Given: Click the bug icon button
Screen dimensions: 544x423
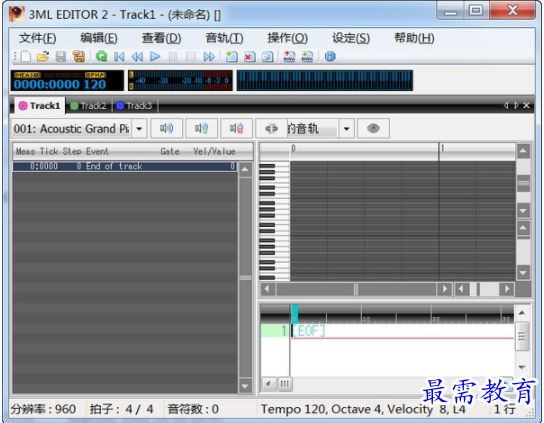Looking at the screenshot, I should pyautogui.click(x=272, y=128).
